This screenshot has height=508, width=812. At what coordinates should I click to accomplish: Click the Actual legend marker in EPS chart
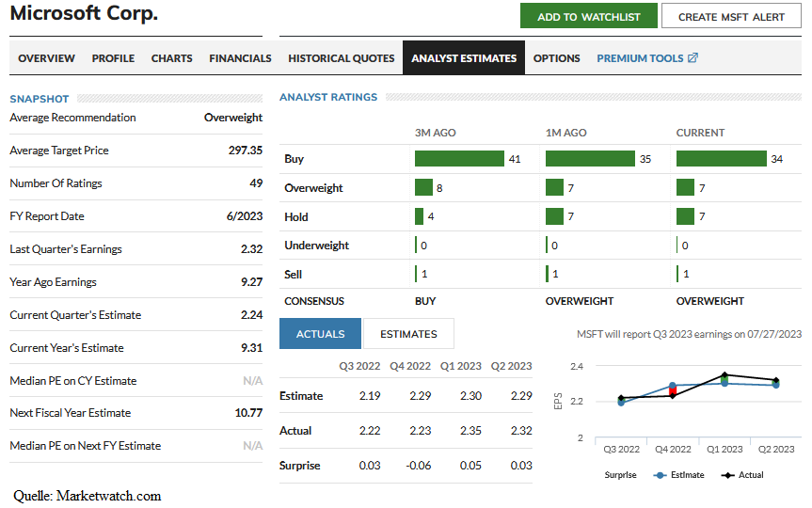tap(727, 475)
